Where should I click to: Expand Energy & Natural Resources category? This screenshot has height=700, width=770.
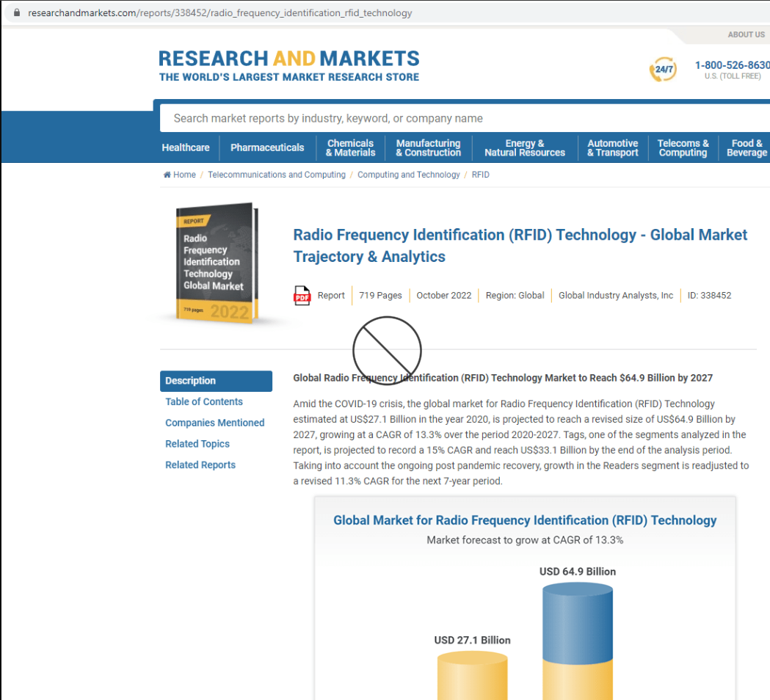click(x=524, y=147)
